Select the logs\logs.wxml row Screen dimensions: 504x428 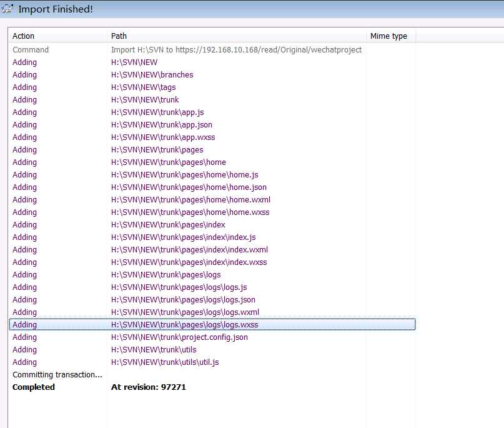click(x=212, y=312)
